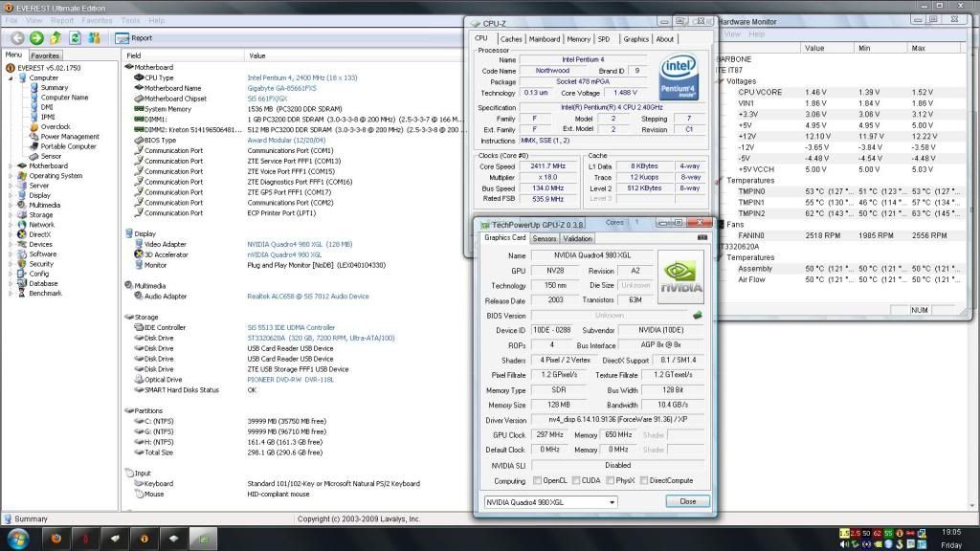The image size is (980, 551).
Task: Open the SPD tab in CPU-Z
Action: [604, 39]
